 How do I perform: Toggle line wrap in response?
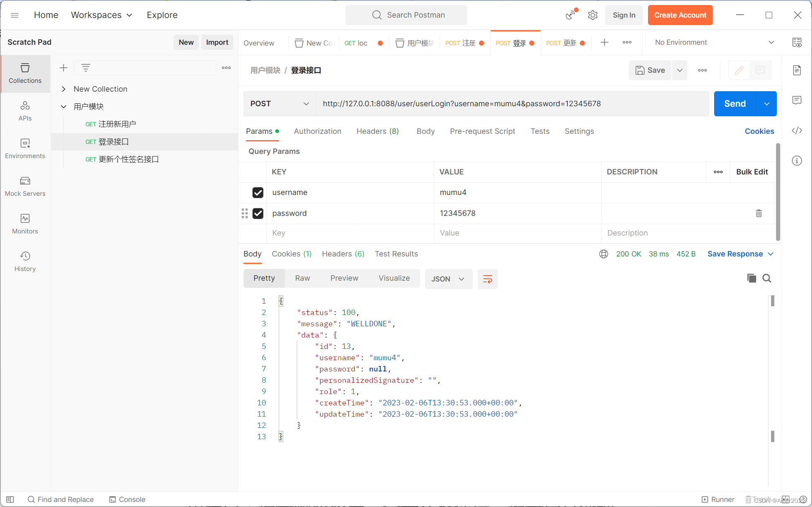pyautogui.click(x=487, y=279)
